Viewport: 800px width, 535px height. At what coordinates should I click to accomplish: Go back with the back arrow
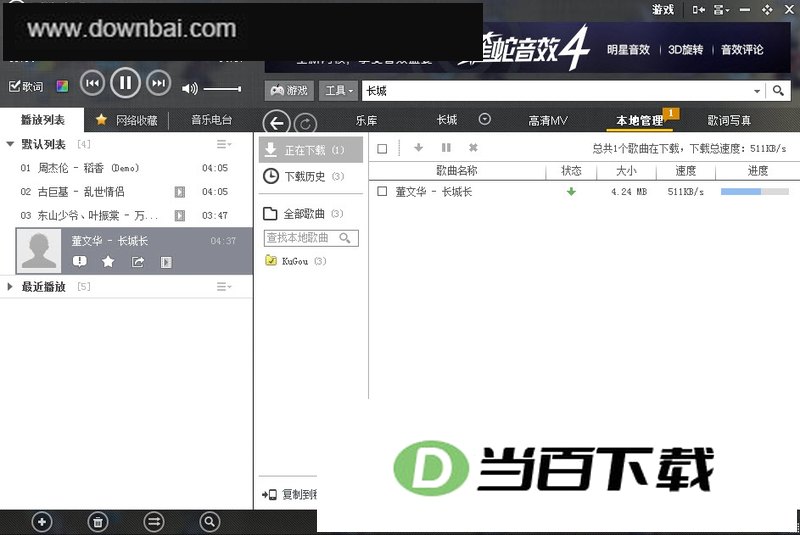click(277, 123)
